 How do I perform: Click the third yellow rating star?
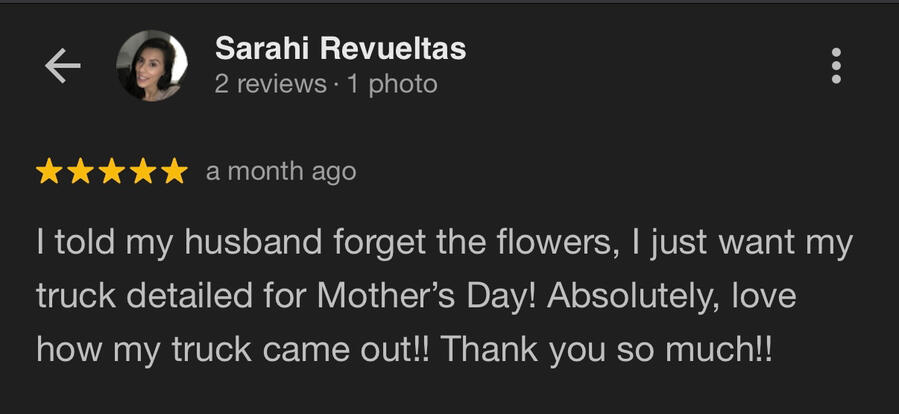111,172
